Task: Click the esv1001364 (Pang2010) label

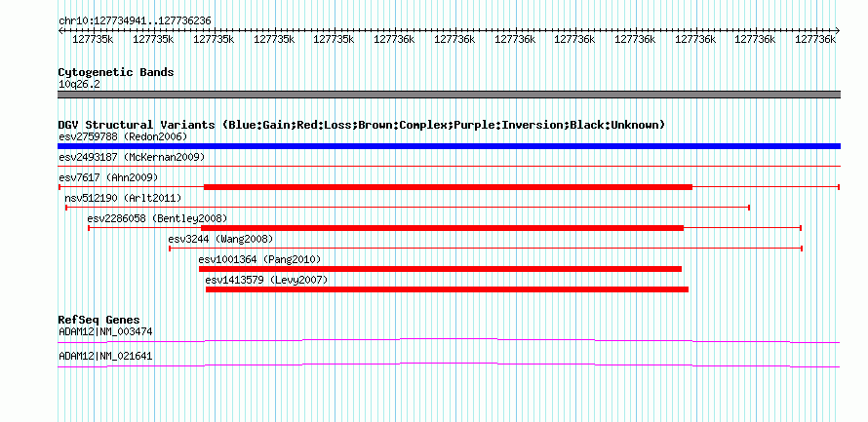Action: (259, 259)
